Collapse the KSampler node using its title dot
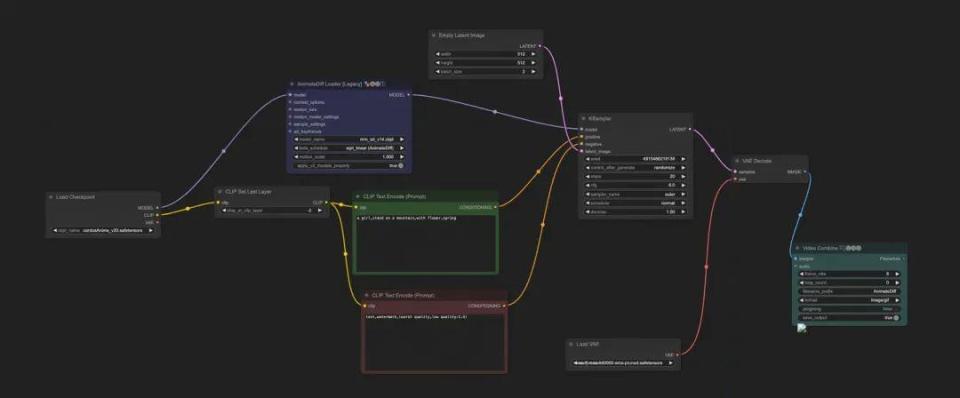This screenshot has height=398, width=960. [584, 118]
